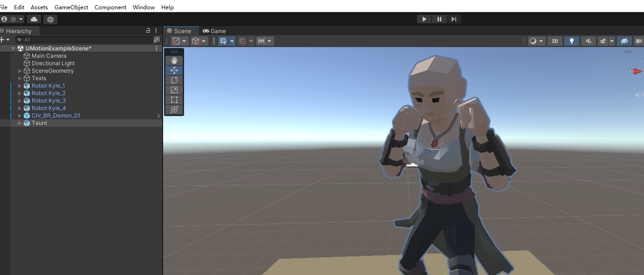The height and width of the screenshot is (275, 644).
Task: Select the Hierarchy panel tab
Action: tap(19, 31)
